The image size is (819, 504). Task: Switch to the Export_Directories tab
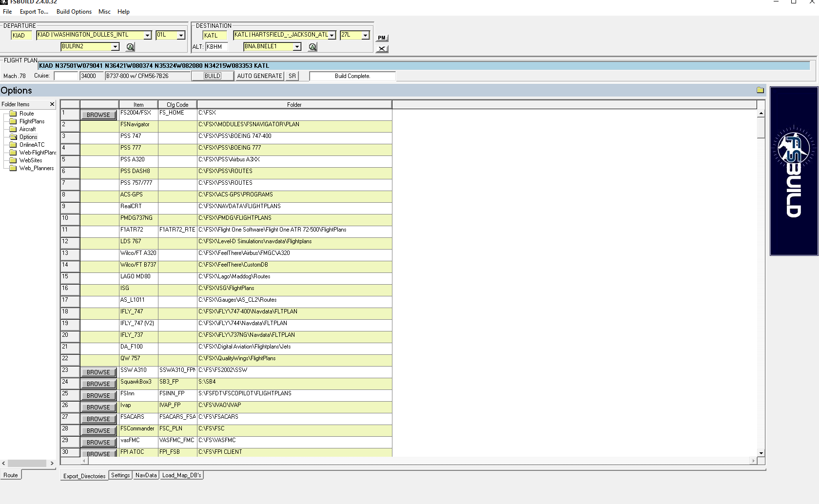point(84,476)
